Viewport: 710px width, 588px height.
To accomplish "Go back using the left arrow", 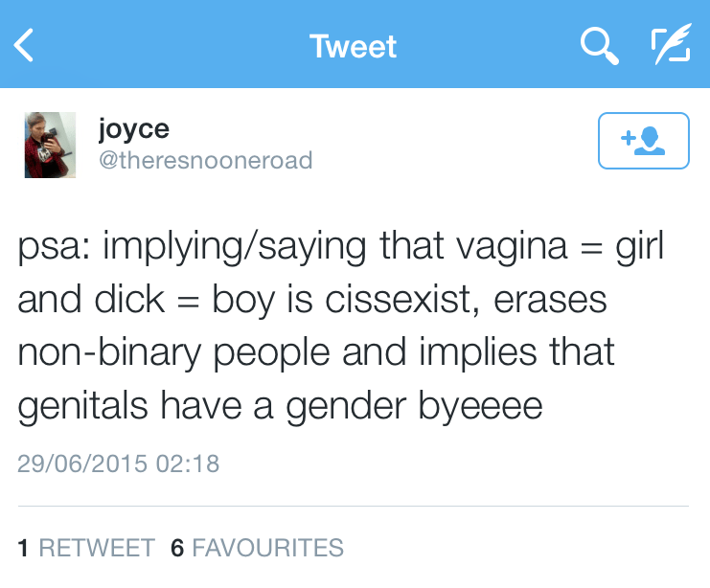I will click(x=24, y=45).
